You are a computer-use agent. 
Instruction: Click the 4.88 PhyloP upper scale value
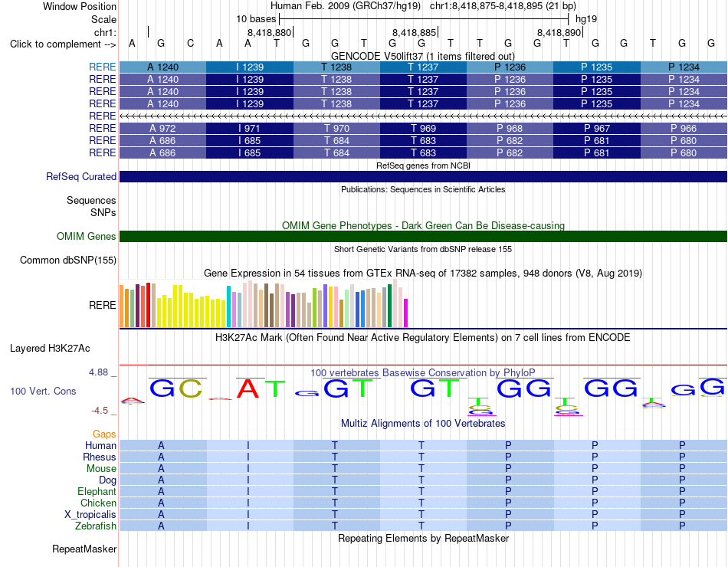(x=98, y=372)
